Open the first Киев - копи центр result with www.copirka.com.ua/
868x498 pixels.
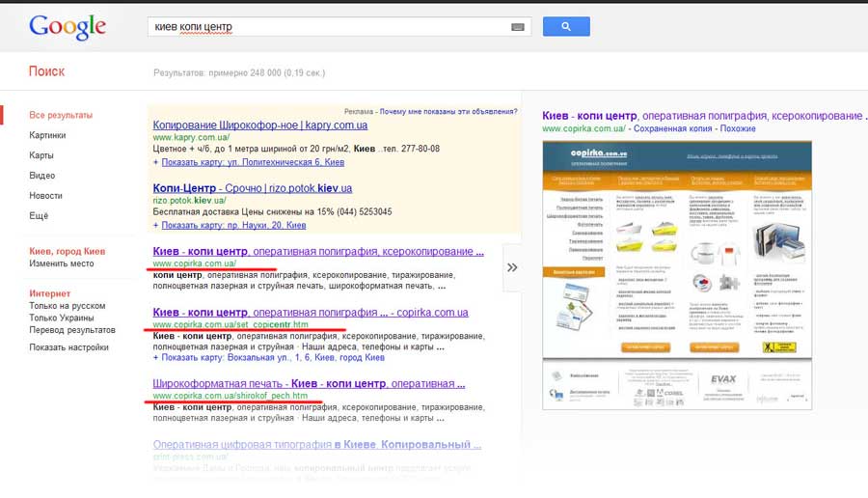coord(318,252)
